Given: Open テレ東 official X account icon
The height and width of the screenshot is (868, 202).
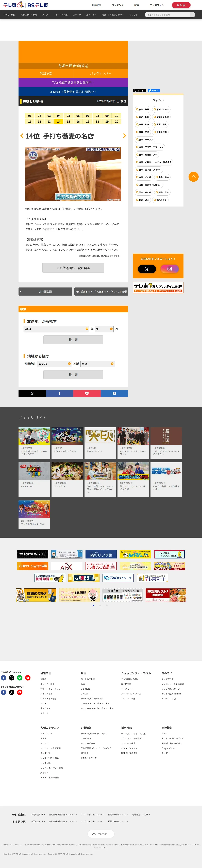Looking at the screenshot, I should pyautogui.click(x=11, y=678).
